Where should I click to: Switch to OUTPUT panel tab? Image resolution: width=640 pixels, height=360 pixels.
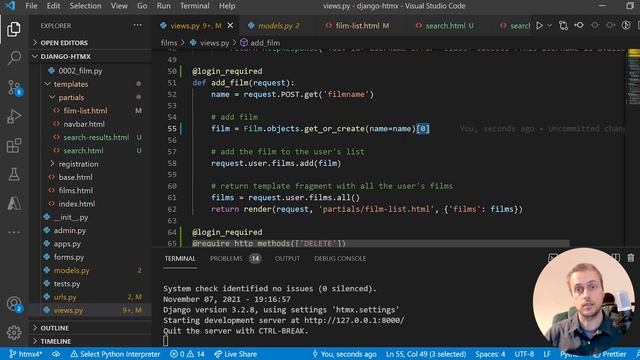287,258
